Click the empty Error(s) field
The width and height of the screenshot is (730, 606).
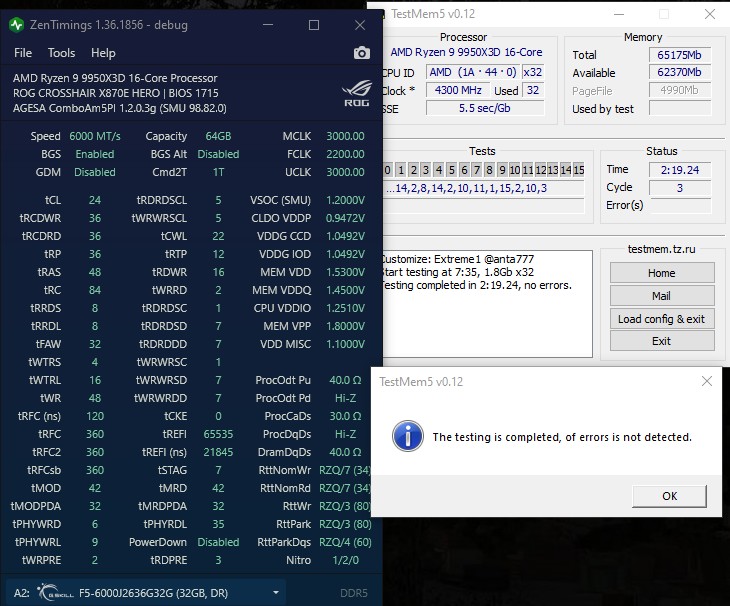point(680,205)
